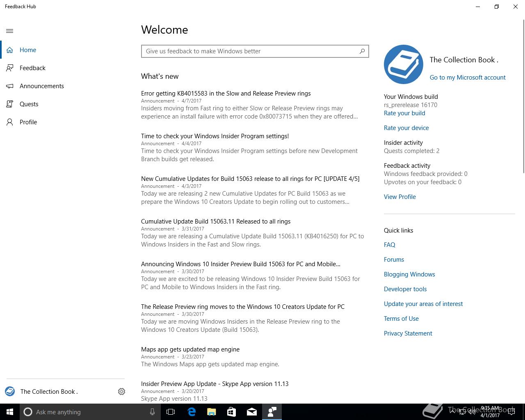Open Windows Store from taskbar
The image size is (525, 420).
(x=231, y=412)
